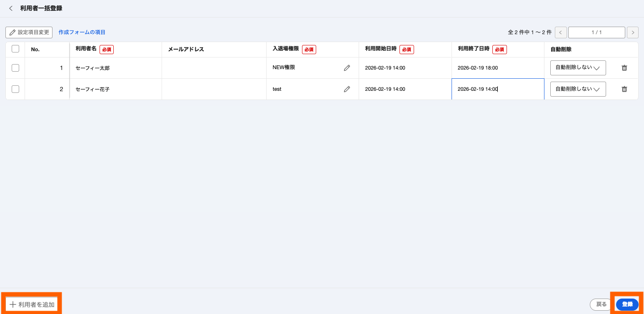Click the empty email cell for セーフィー太郎
This screenshot has height=314, width=644.
pos(214,68)
